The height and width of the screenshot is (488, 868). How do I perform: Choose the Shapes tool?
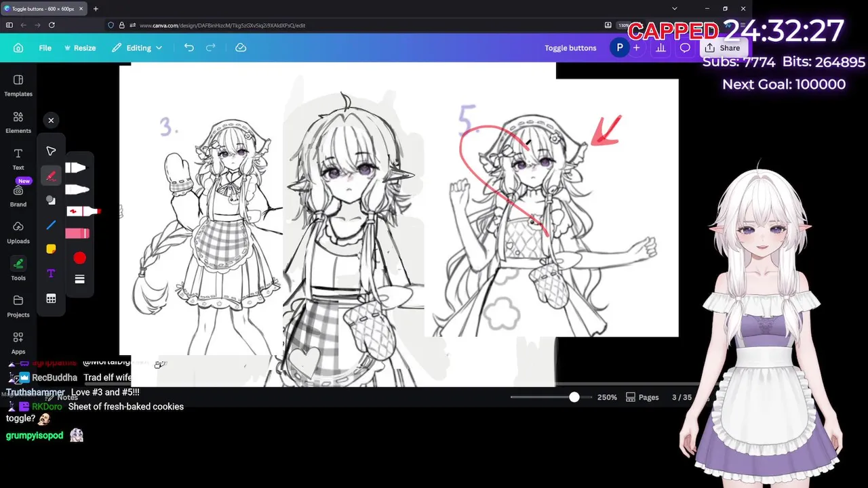click(51, 200)
